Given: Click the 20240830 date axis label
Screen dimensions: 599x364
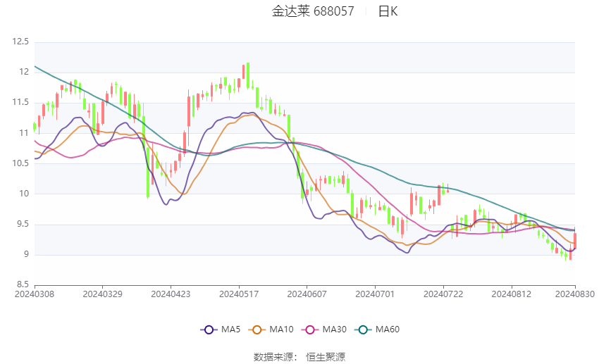Looking at the screenshot, I should [574, 294].
